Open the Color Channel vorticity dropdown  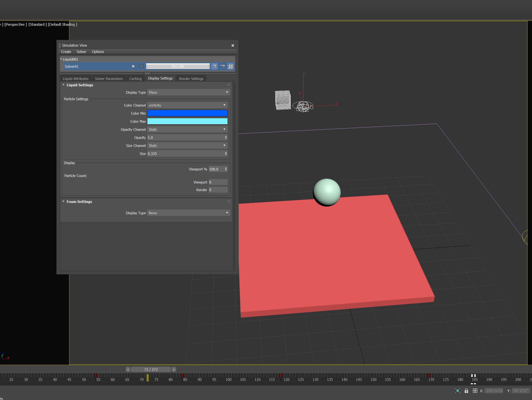pyautogui.click(x=187, y=105)
